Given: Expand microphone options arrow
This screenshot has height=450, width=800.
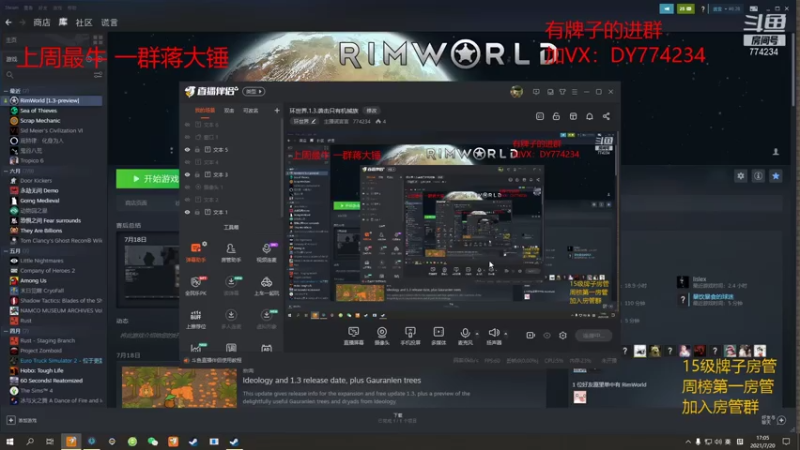Looking at the screenshot, I should pyautogui.click(x=477, y=334).
